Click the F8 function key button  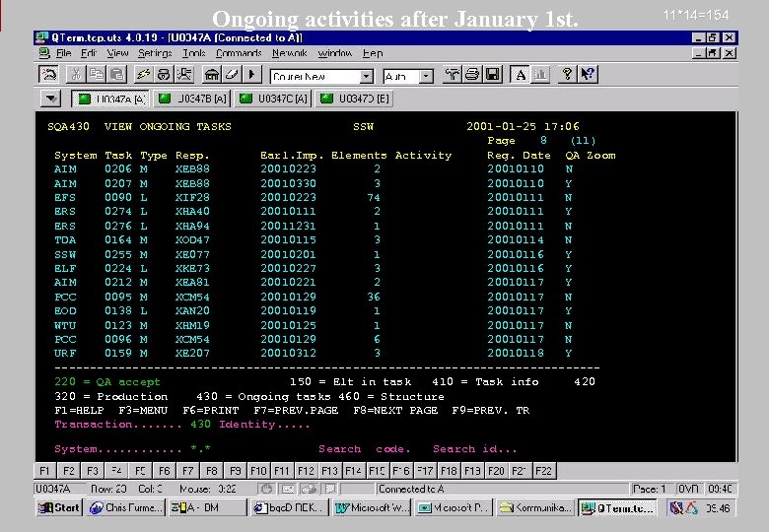click(211, 471)
